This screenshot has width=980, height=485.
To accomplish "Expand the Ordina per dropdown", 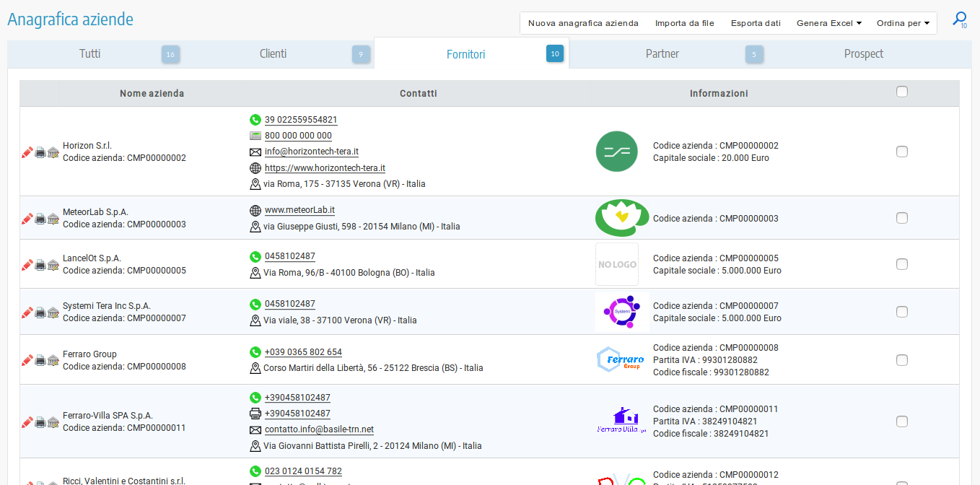I will pyautogui.click(x=903, y=23).
